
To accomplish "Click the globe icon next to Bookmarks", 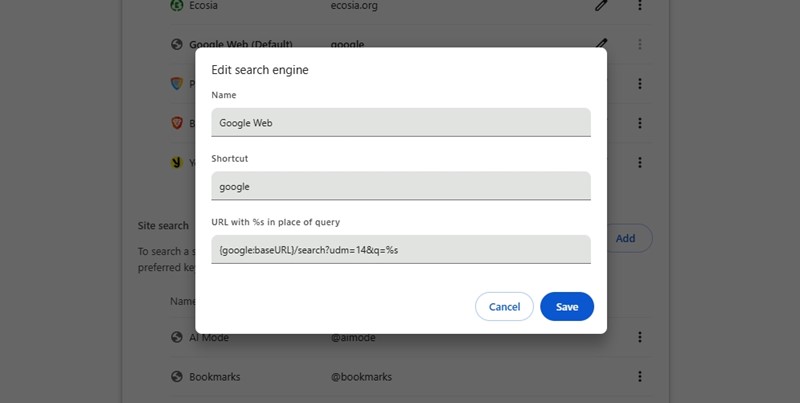I will pos(177,377).
